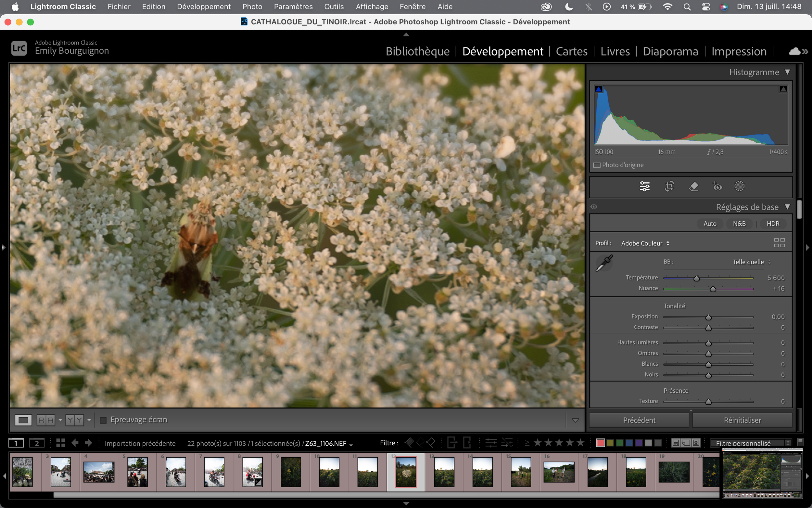Screen dimensions: 812x508
Task: Select the Healing eraser tool
Action: point(693,186)
